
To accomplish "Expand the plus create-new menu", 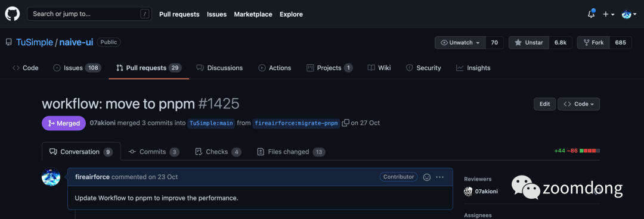I will [x=608, y=14].
